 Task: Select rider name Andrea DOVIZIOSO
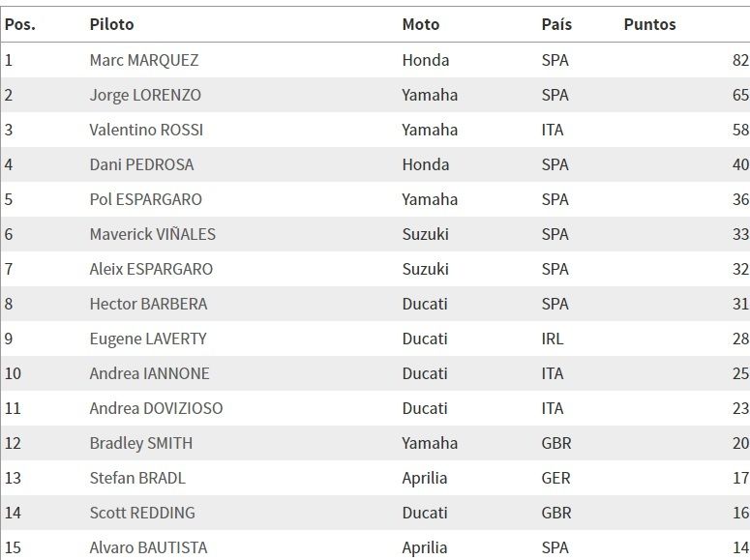click(x=156, y=408)
